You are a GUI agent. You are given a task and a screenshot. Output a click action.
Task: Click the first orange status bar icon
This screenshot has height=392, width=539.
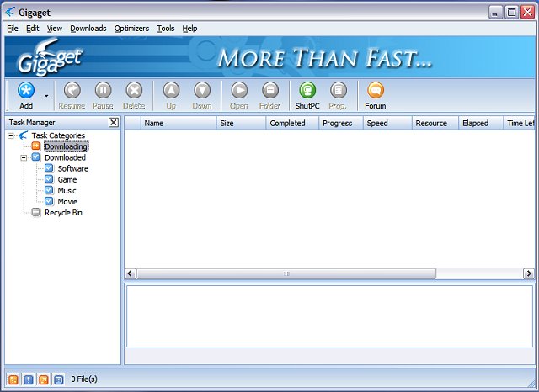click(13, 379)
